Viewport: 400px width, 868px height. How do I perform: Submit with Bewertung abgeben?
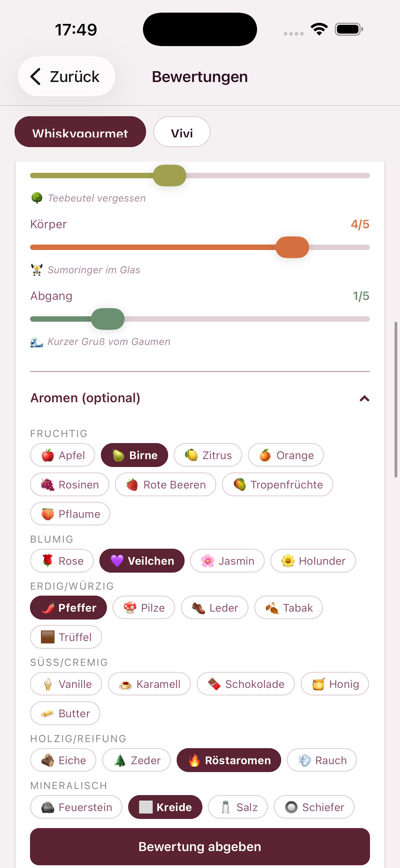(200, 846)
